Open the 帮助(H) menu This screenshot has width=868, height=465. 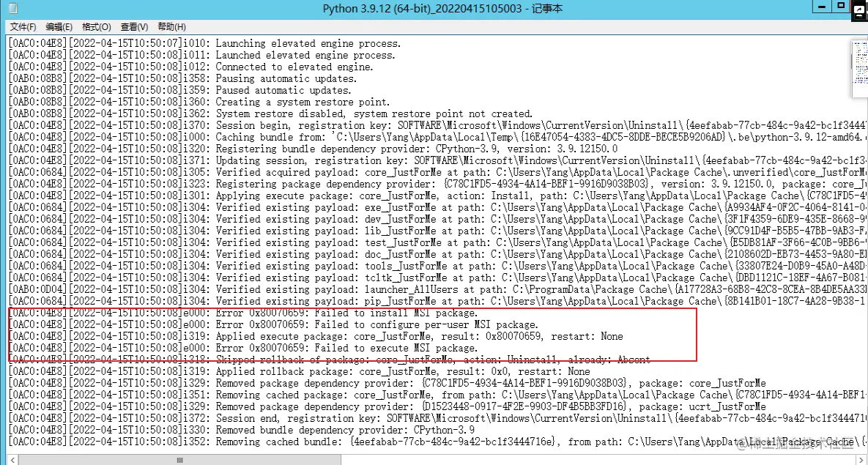click(171, 26)
